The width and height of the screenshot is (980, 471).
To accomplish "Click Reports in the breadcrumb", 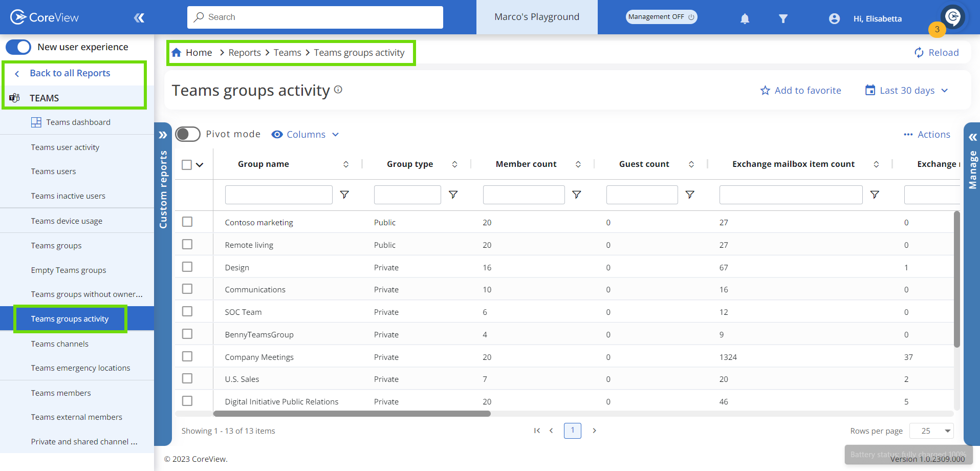I will pyautogui.click(x=245, y=53).
